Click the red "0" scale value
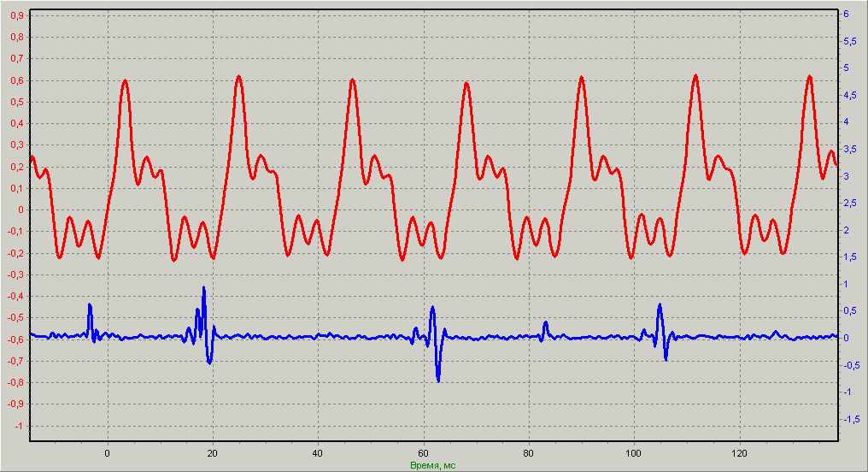868x472 pixels. click(21, 210)
